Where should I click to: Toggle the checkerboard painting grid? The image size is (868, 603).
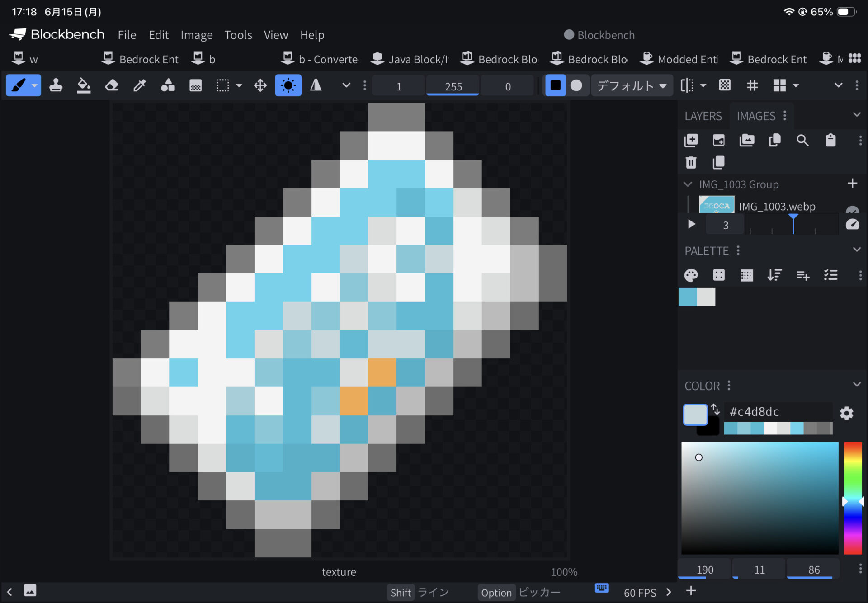coord(725,85)
